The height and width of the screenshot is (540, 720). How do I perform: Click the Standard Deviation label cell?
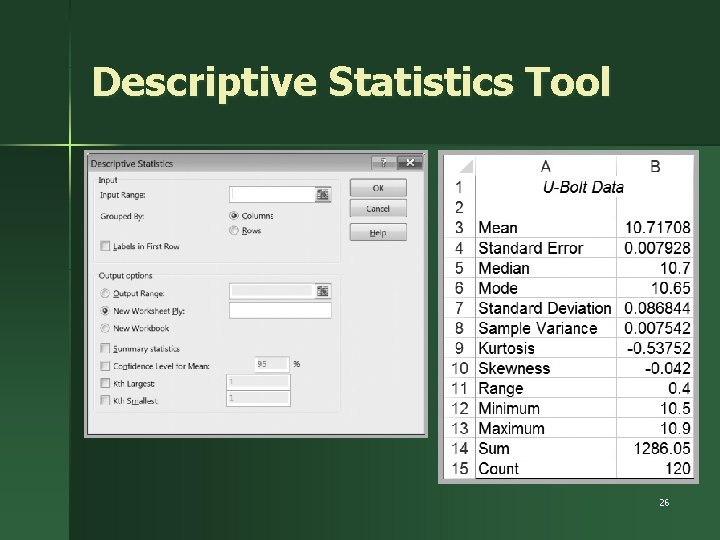point(546,308)
